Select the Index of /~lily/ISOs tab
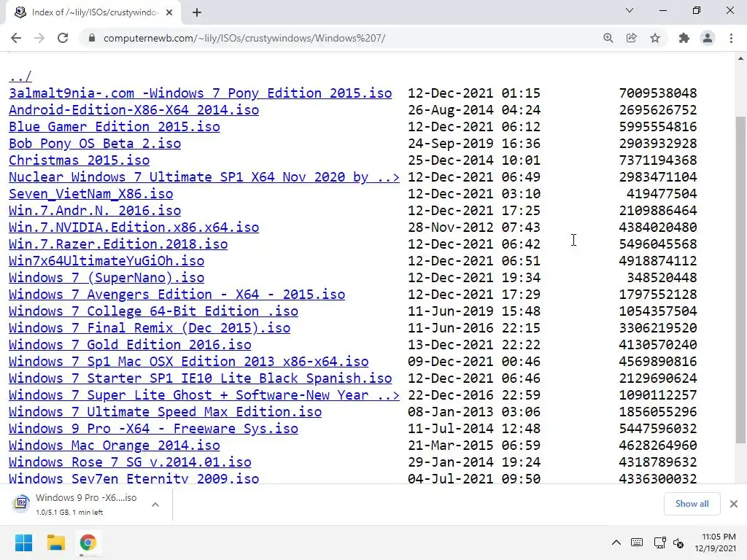 (x=93, y=12)
